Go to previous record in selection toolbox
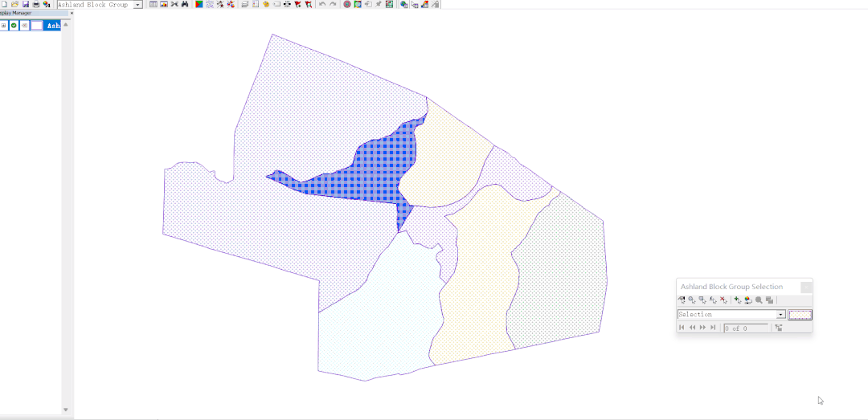This screenshot has height=420, width=868. (692, 328)
